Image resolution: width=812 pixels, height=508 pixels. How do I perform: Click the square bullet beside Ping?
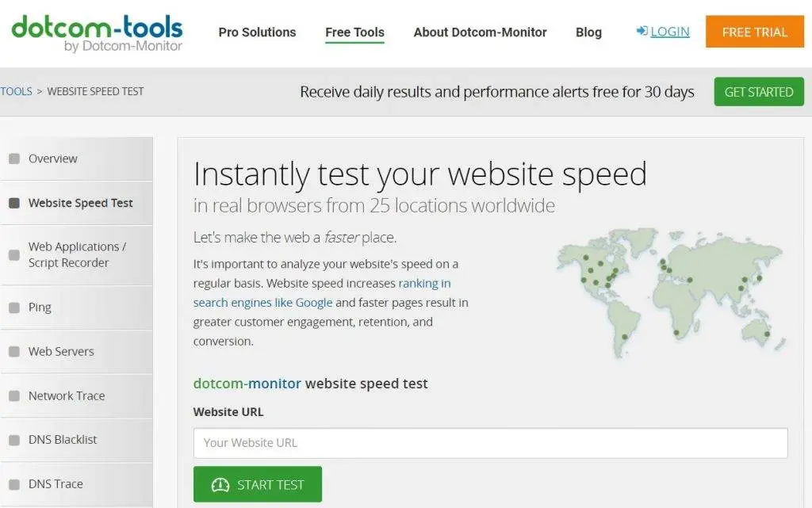(x=14, y=307)
